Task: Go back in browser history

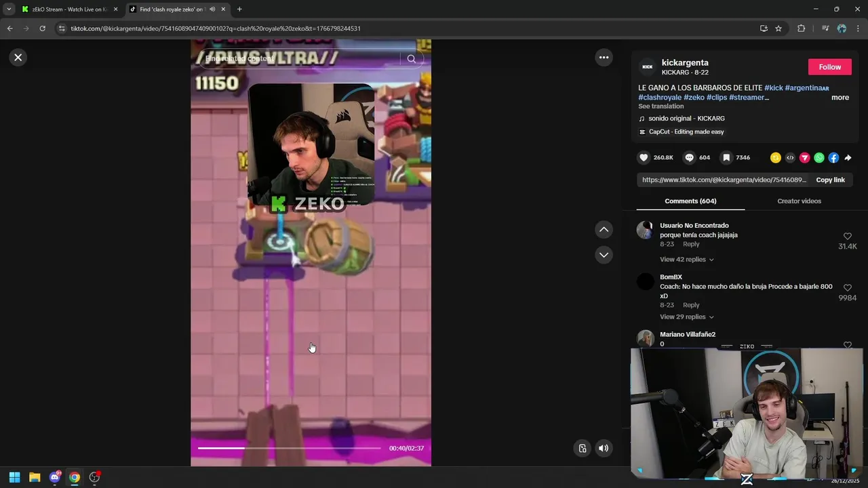Action: pos(9,28)
